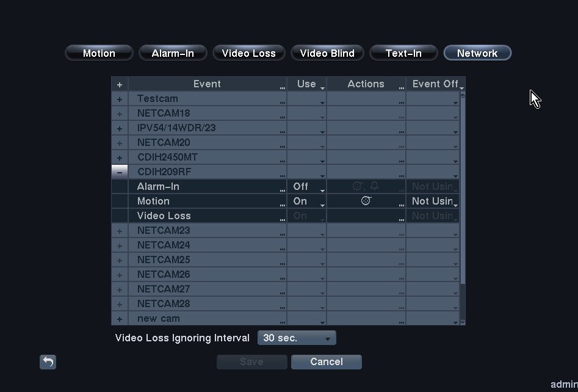Expand the NETCAM28 row
This screenshot has height=392, width=578.
(x=120, y=305)
